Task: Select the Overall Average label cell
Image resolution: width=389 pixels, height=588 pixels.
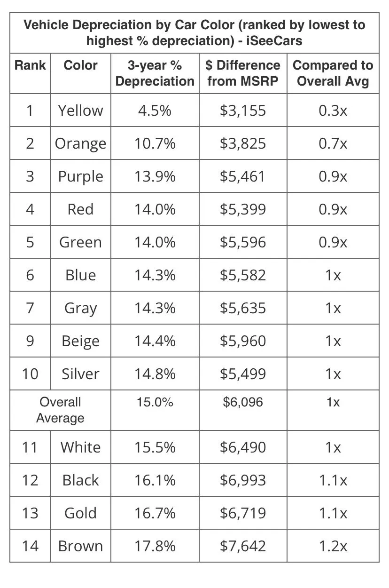Action: tap(60, 410)
